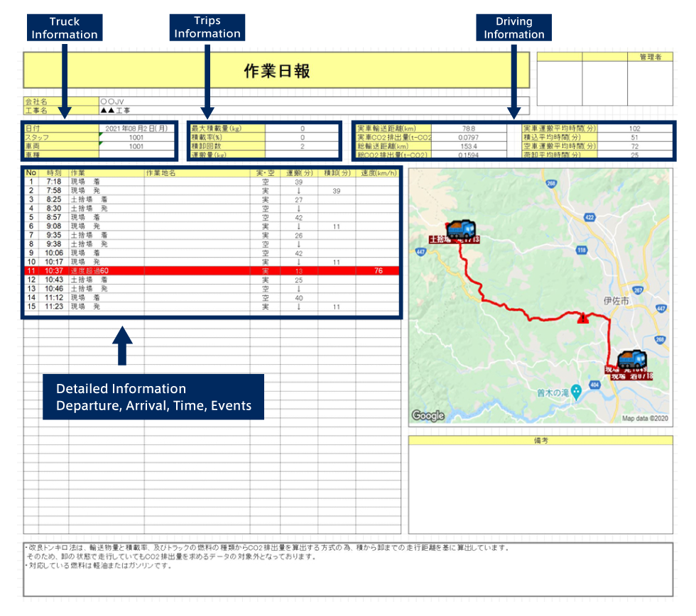
Task: Click the 曽木の滝 landmark pin on map
Action: [x=576, y=390]
